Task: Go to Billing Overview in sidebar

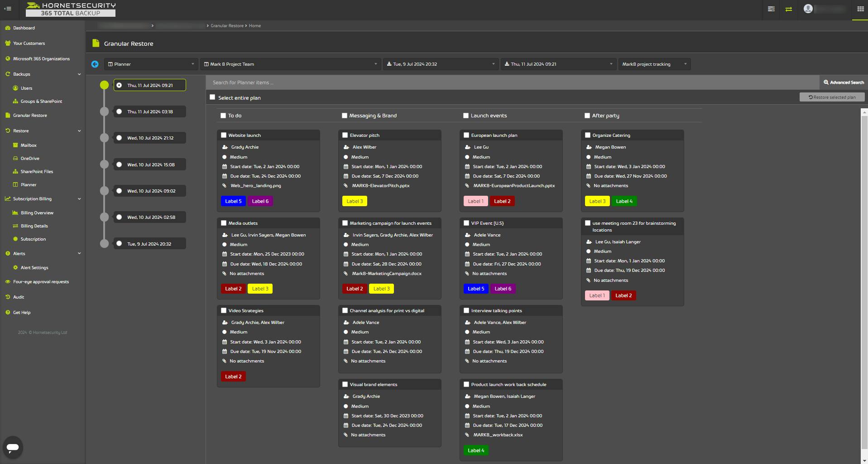Action: pyautogui.click(x=37, y=213)
